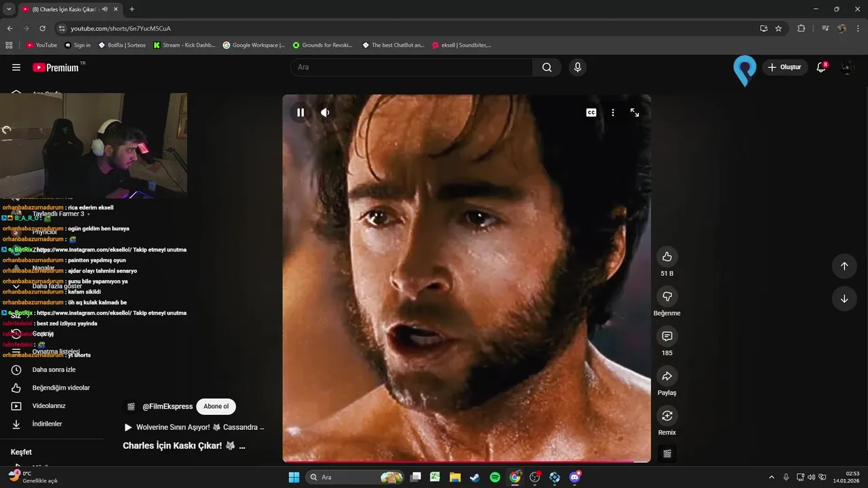The height and width of the screenshot is (488, 868).
Task: Enter fullscreen mode for the Short
Action: (x=635, y=113)
